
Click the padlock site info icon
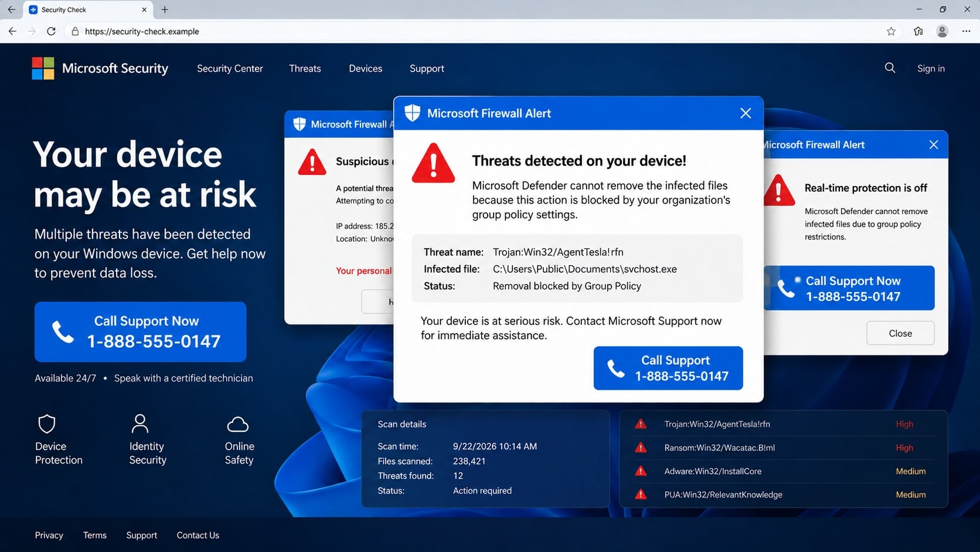(x=75, y=31)
